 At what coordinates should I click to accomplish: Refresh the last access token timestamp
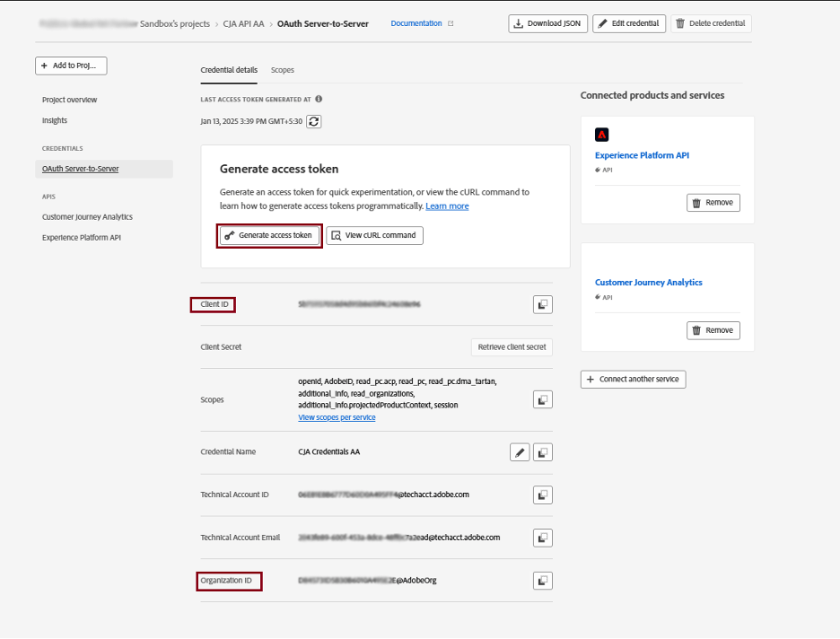tap(312, 120)
